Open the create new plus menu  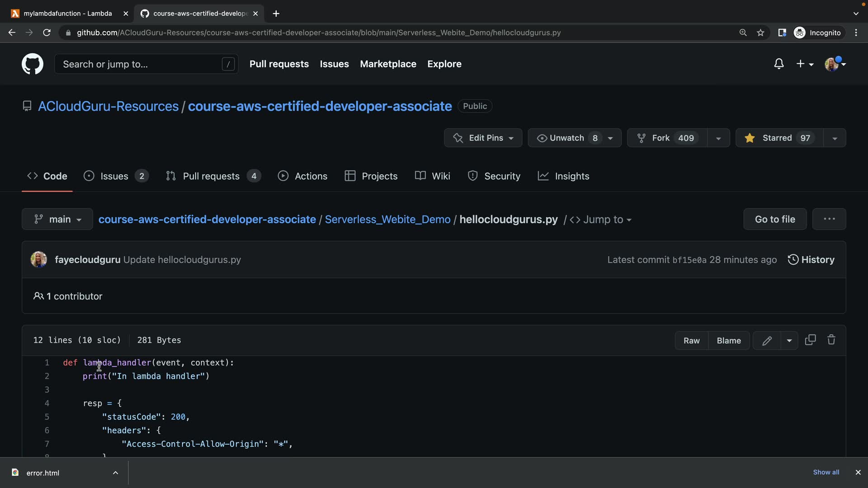[x=804, y=64]
